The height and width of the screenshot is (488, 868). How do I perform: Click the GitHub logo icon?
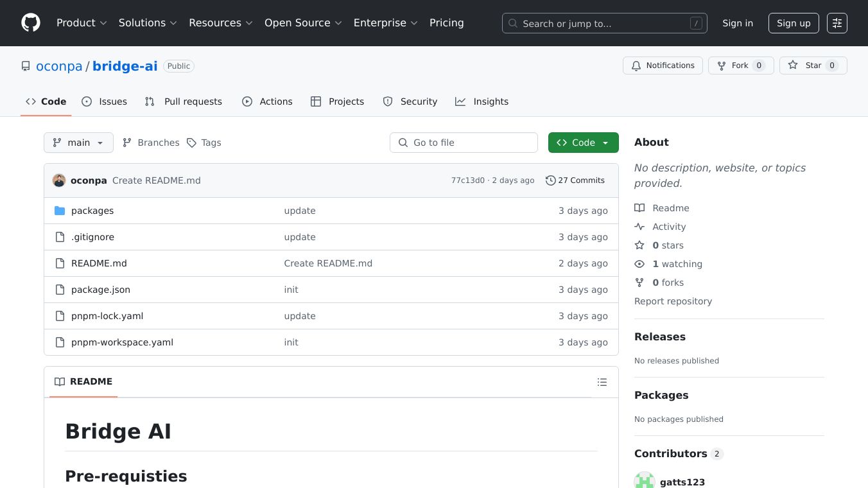tap(31, 23)
